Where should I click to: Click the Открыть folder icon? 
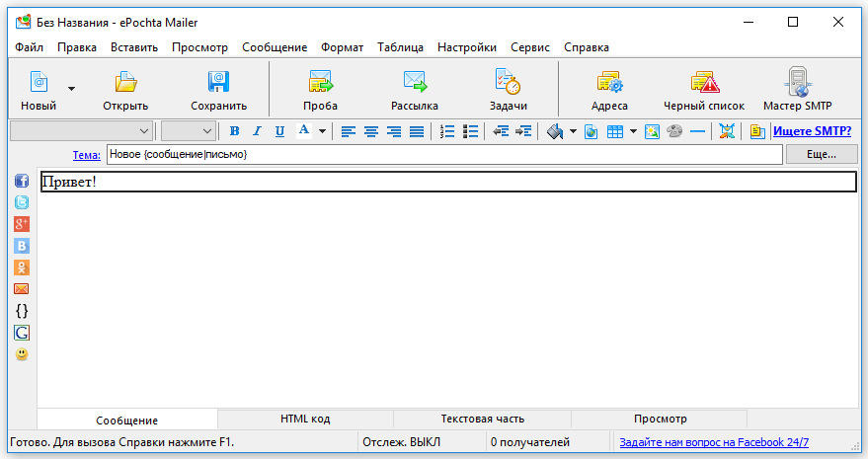click(125, 82)
